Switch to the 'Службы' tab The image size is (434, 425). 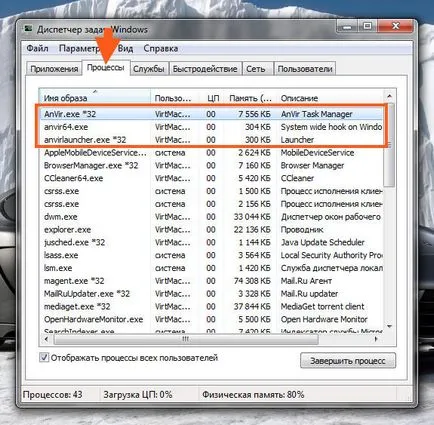[x=149, y=69]
